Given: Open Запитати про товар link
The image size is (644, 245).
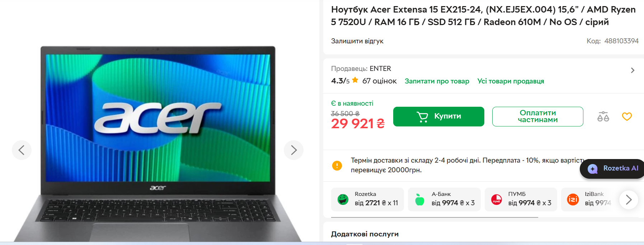Looking at the screenshot, I should click(x=437, y=81).
